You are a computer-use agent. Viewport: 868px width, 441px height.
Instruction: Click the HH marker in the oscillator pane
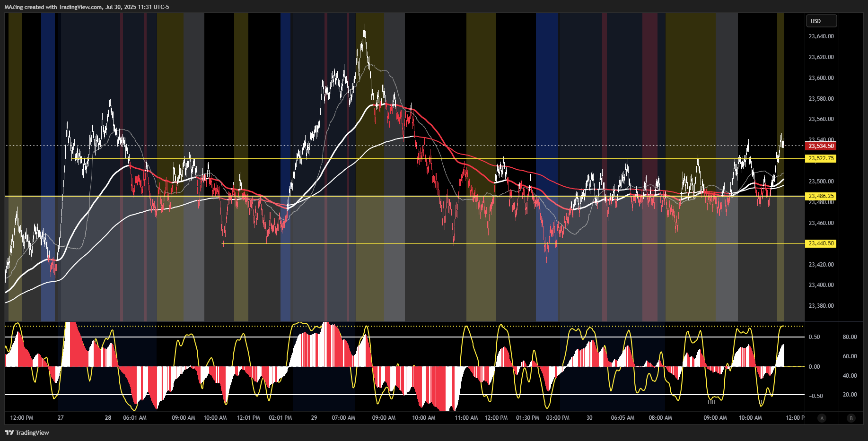[711, 402]
